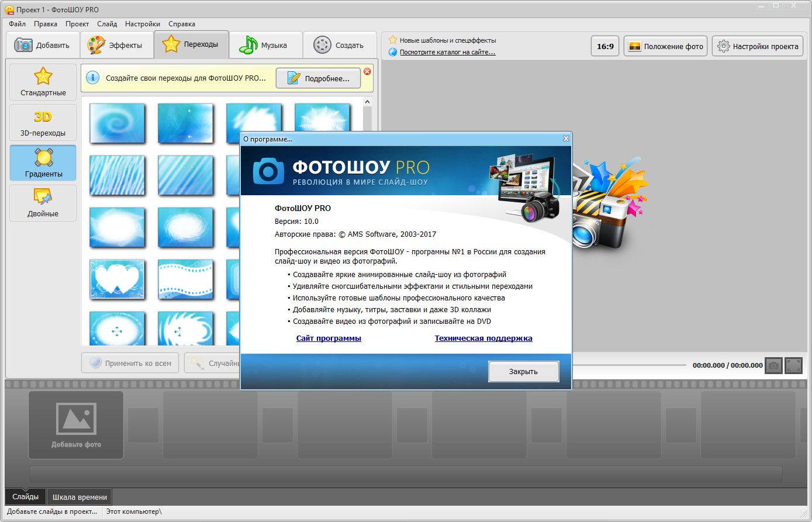Choose the spiral swirl gradient transition
This screenshot has height=522, width=812.
coord(117,123)
